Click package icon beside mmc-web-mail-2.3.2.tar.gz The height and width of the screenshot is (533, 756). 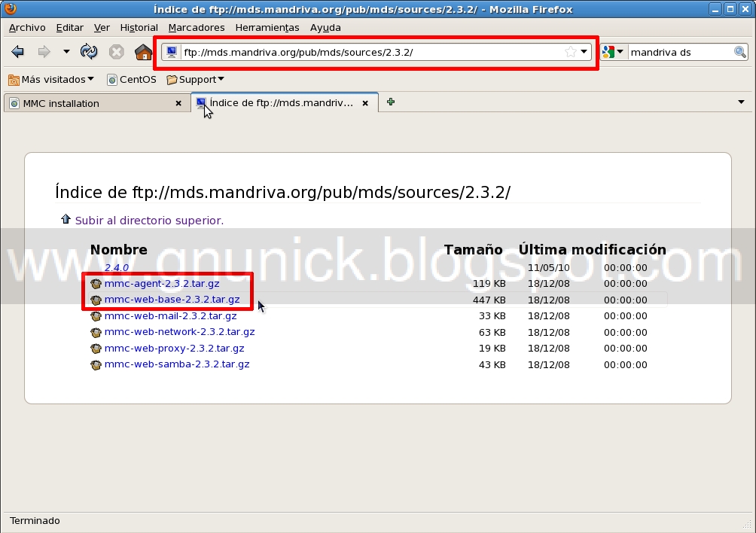pyautogui.click(x=96, y=316)
